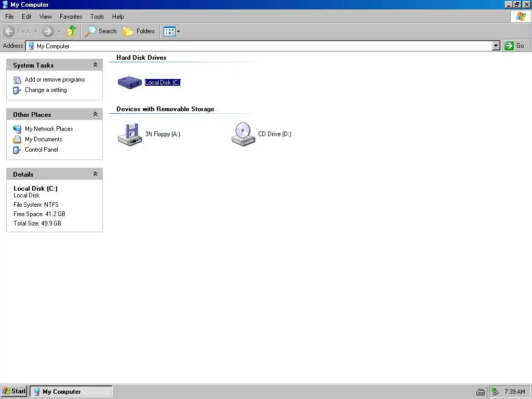Click the Windows flag logo
This screenshot has width=532, height=399.
coord(521,16)
